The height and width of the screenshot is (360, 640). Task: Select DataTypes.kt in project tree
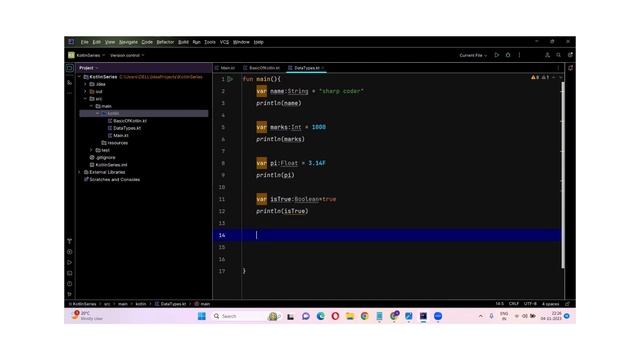pyautogui.click(x=124, y=128)
